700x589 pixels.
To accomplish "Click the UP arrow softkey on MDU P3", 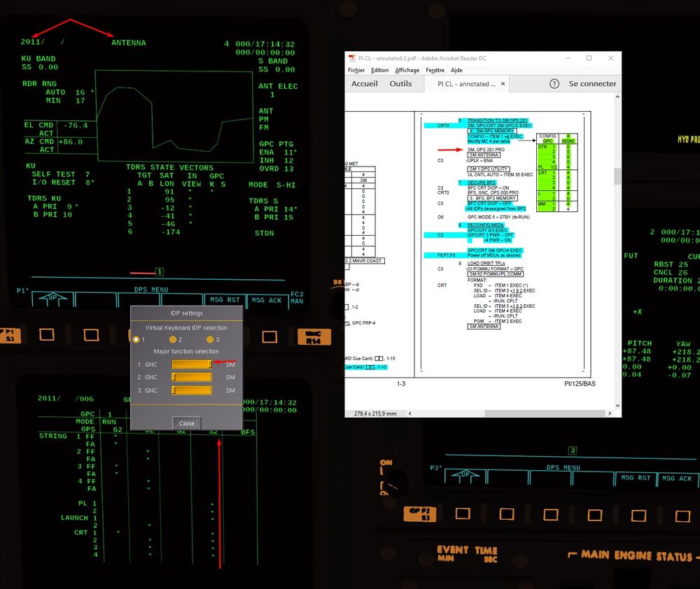I will (465, 476).
